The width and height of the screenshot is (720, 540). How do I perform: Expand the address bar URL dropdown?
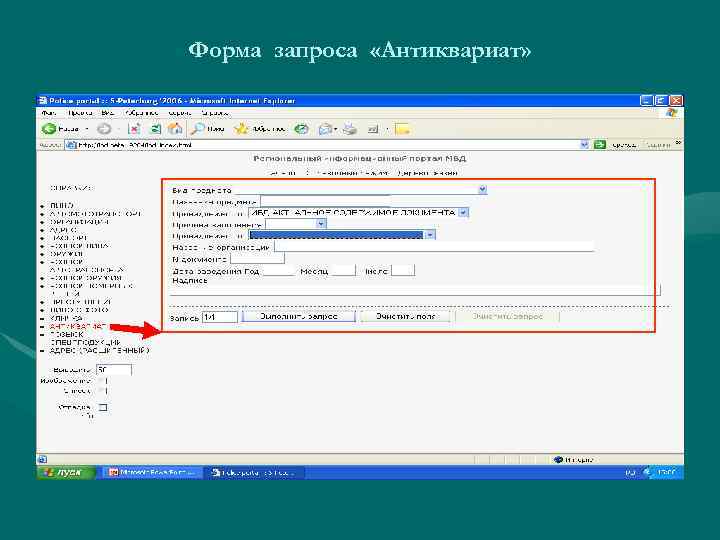(584, 145)
